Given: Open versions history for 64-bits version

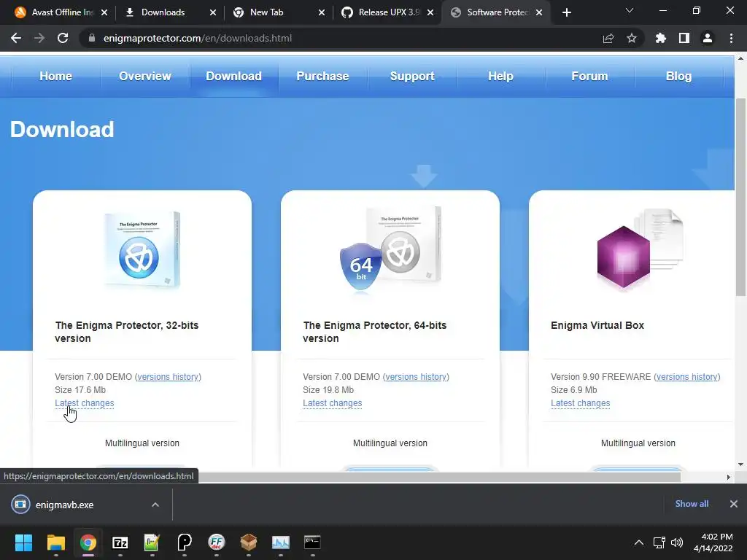Looking at the screenshot, I should 416,377.
